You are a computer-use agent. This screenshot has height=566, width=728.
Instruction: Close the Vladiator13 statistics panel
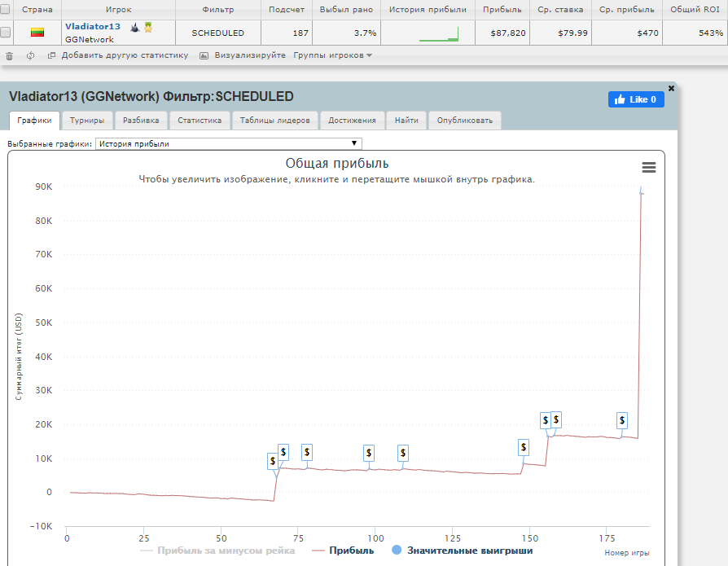pyautogui.click(x=671, y=88)
